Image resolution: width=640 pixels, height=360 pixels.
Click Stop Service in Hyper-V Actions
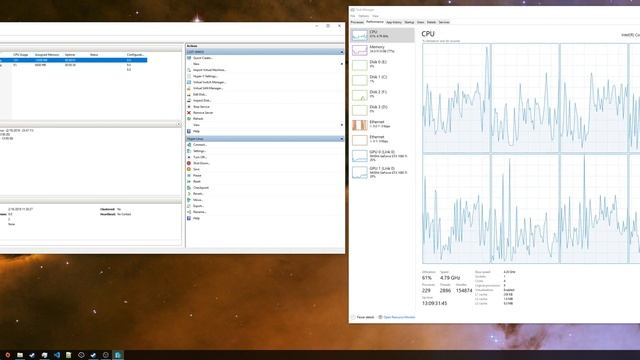click(x=201, y=107)
